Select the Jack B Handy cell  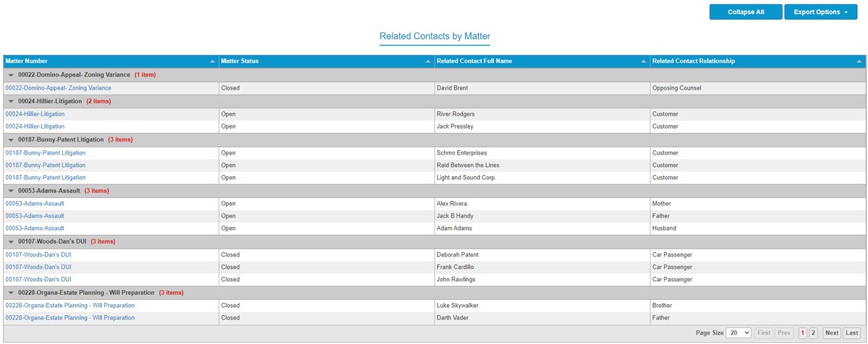point(542,216)
